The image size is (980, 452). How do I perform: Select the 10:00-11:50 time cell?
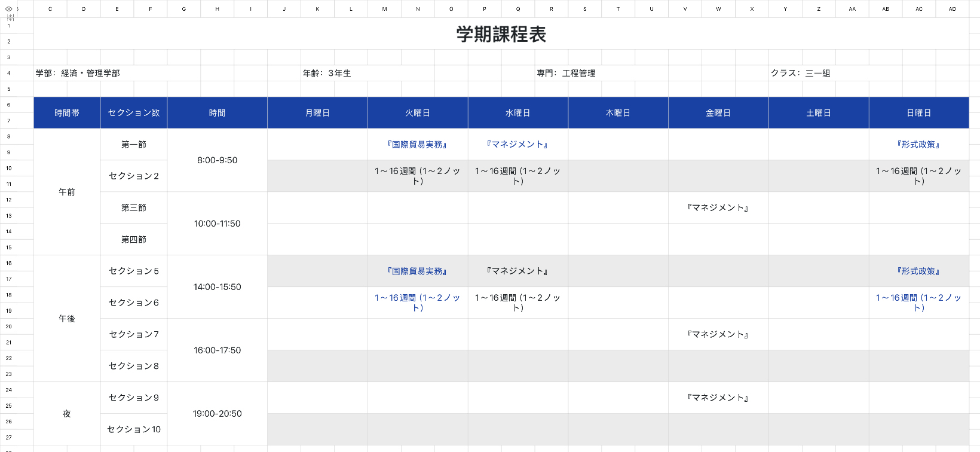coord(218,224)
